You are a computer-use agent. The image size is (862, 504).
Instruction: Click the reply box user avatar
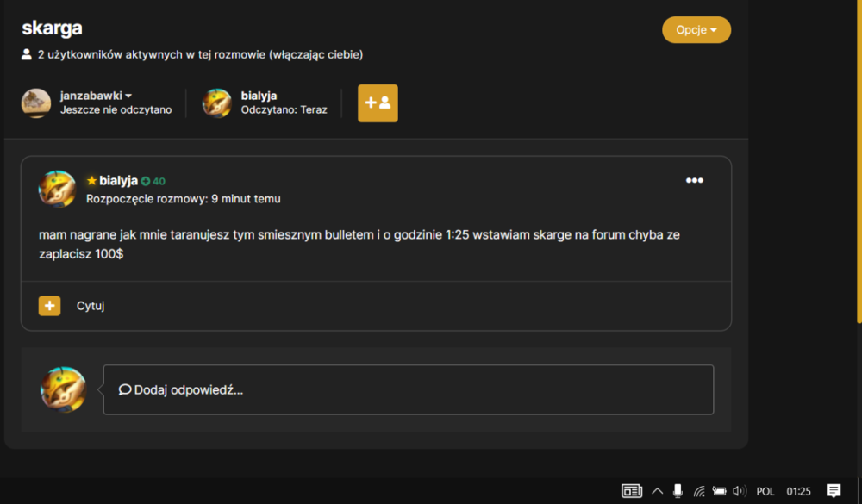63,389
